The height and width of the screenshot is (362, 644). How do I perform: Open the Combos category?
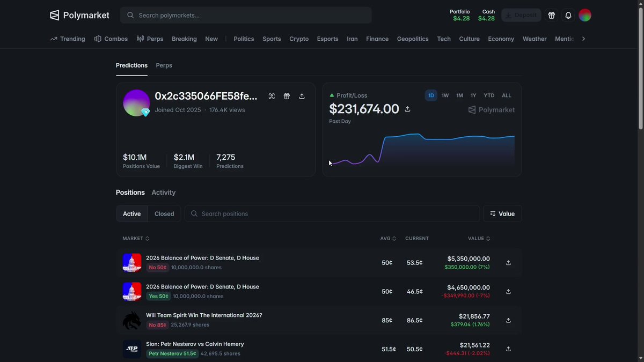[111, 39]
